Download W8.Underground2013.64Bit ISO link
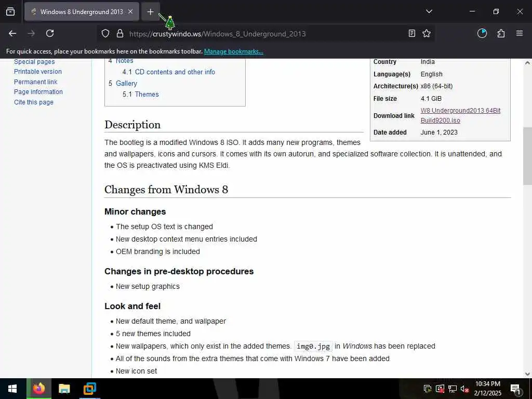 tap(460, 115)
